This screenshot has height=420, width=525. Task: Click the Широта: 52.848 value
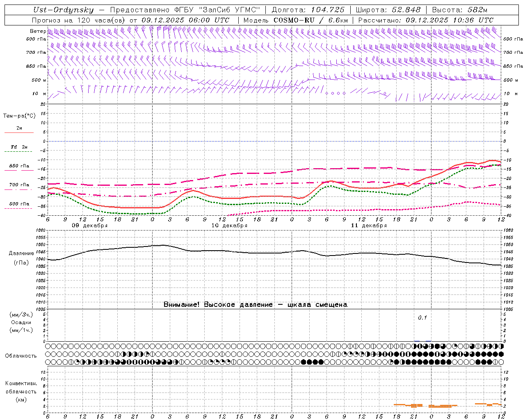[388, 10]
